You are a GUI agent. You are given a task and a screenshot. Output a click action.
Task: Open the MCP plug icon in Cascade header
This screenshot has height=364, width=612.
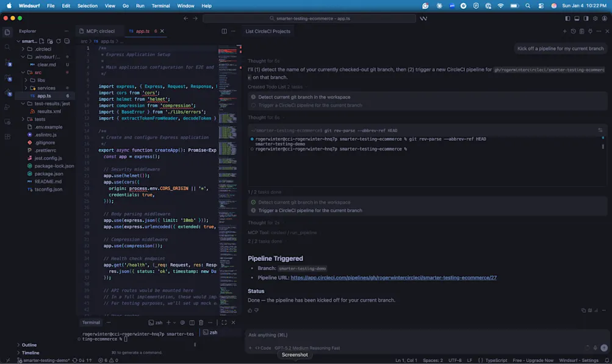point(590,31)
